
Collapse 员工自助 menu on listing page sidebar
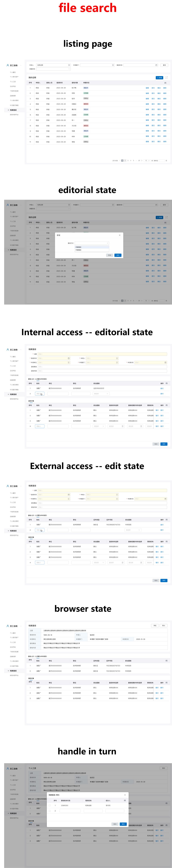[x=21, y=65]
